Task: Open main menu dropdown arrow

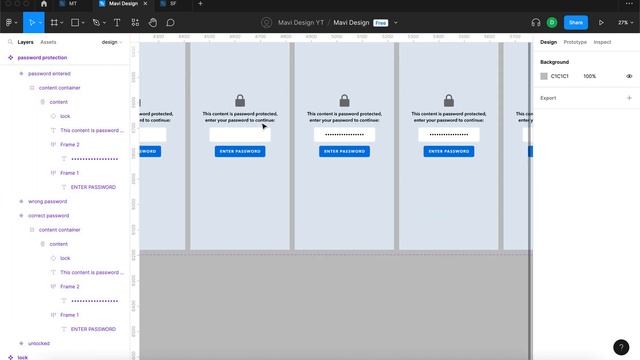Action: tap(16, 23)
